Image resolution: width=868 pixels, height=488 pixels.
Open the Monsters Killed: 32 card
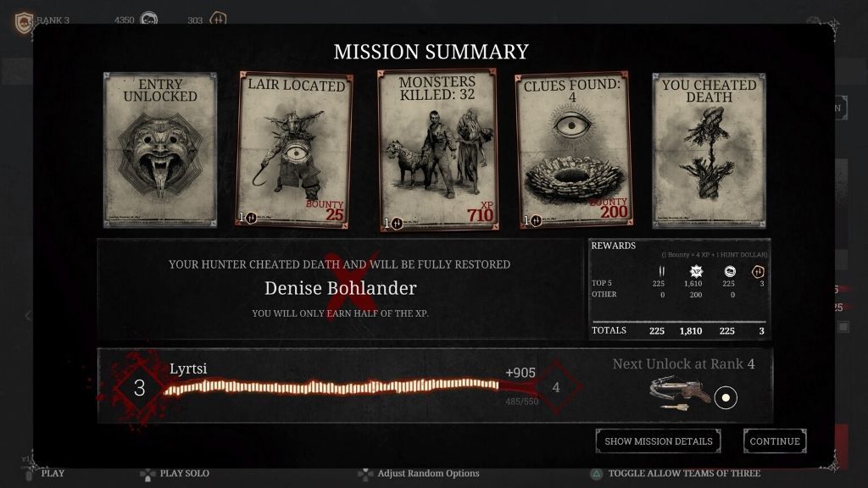[437, 149]
